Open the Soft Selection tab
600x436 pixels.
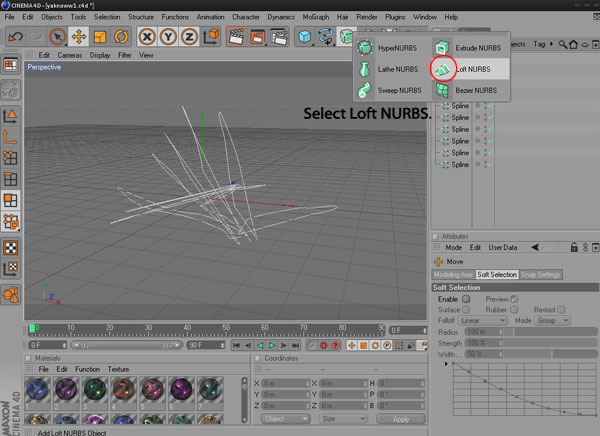497,274
